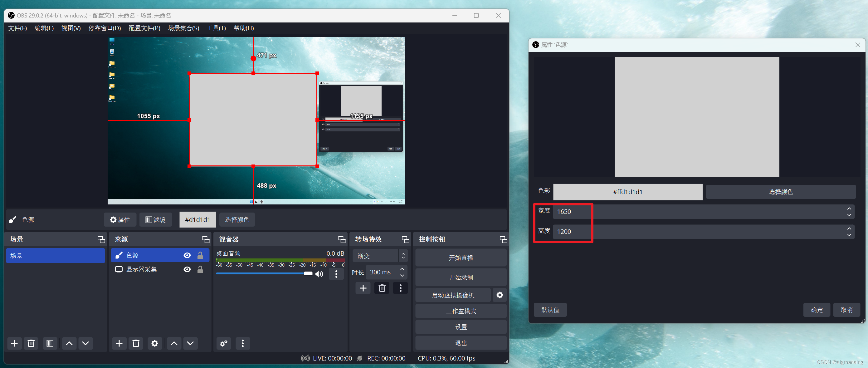Undock the Sources panel
868x368 pixels.
pos(206,239)
